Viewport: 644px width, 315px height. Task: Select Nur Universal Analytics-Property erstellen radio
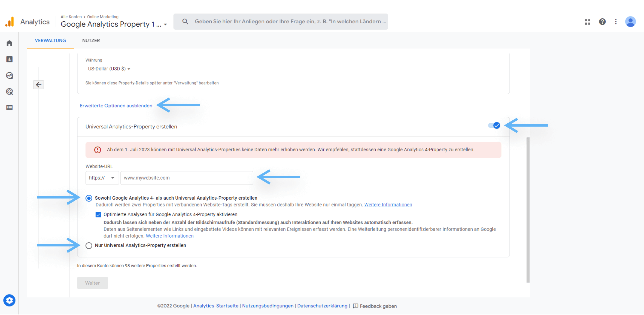coord(89,245)
